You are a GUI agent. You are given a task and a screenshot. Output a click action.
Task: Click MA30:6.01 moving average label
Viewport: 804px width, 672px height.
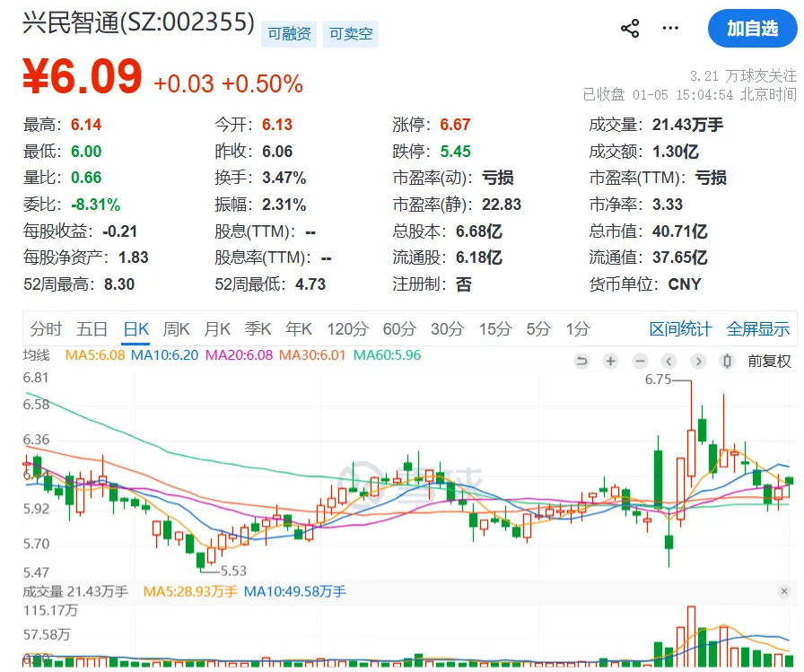(312, 354)
